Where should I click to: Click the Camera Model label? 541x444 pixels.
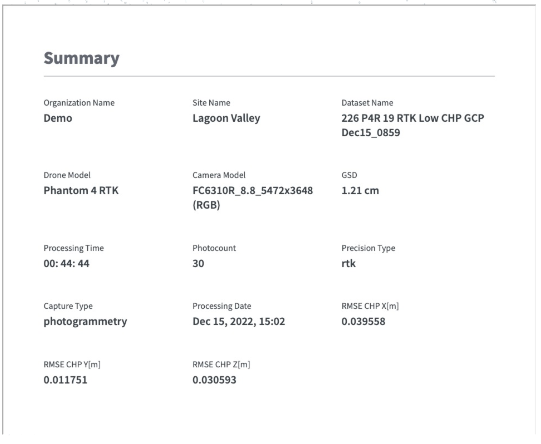coord(219,175)
